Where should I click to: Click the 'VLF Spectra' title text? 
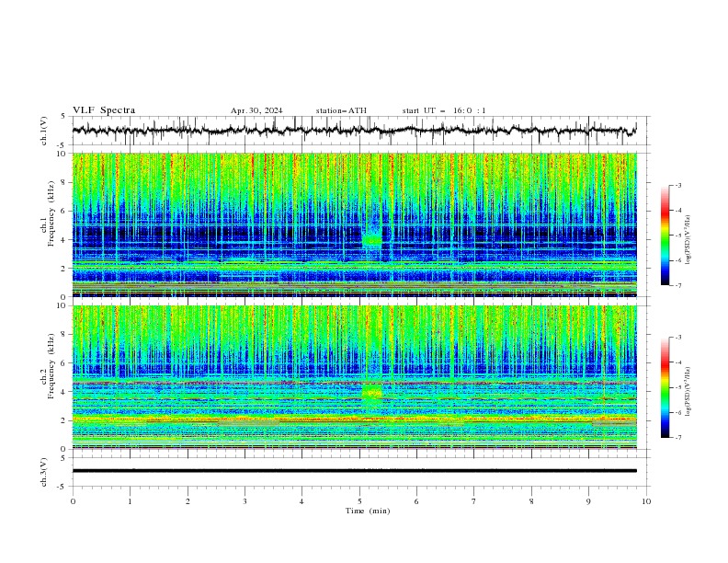pyautogui.click(x=104, y=110)
